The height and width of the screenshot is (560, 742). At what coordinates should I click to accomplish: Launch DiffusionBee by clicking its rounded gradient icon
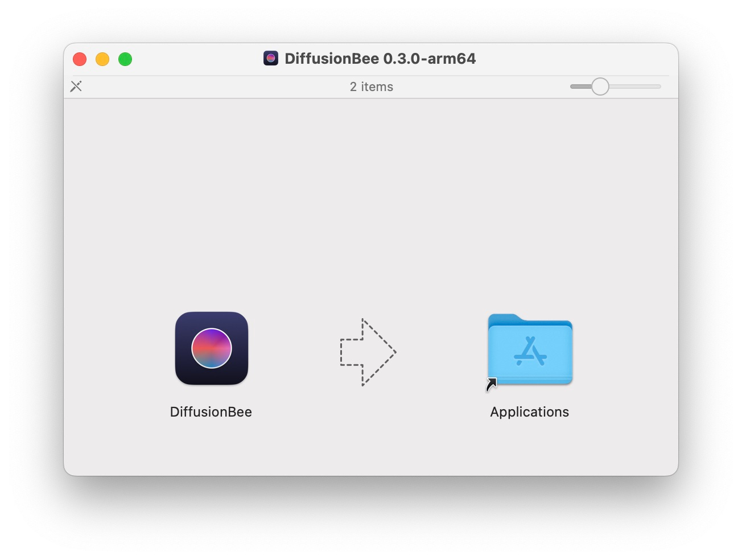click(x=211, y=349)
